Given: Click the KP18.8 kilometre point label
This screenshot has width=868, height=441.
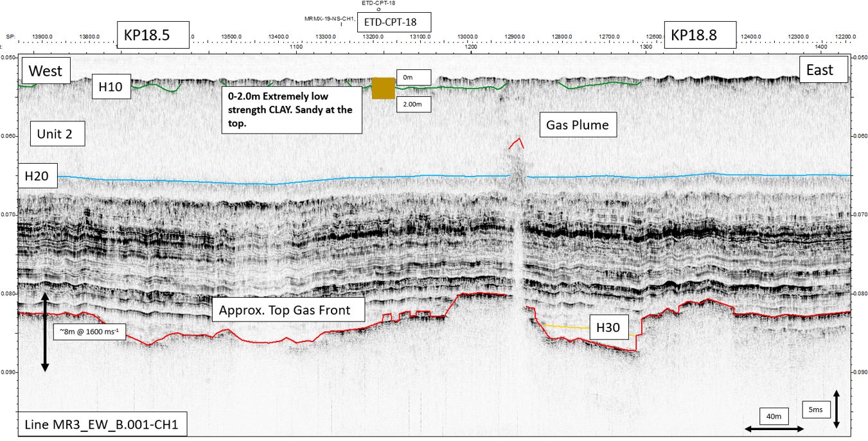Looking at the screenshot, I should click(700, 35).
